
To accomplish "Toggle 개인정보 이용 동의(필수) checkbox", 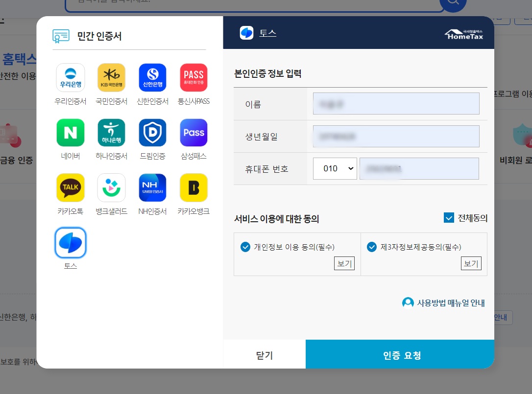I will coord(245,247).
